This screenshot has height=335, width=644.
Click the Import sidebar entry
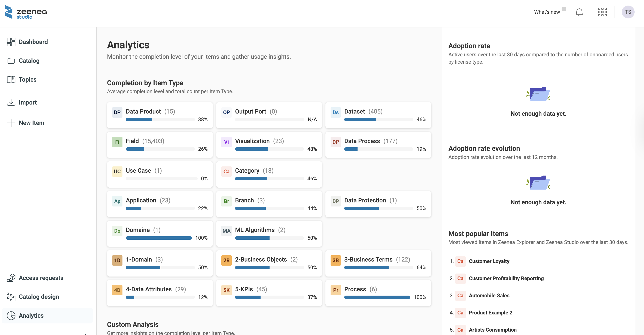click(x=27, y=102)
